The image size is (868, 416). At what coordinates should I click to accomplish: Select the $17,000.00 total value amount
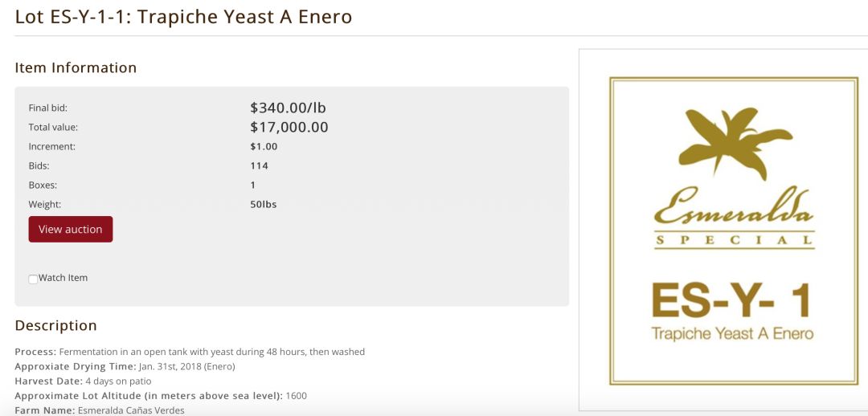289,127
